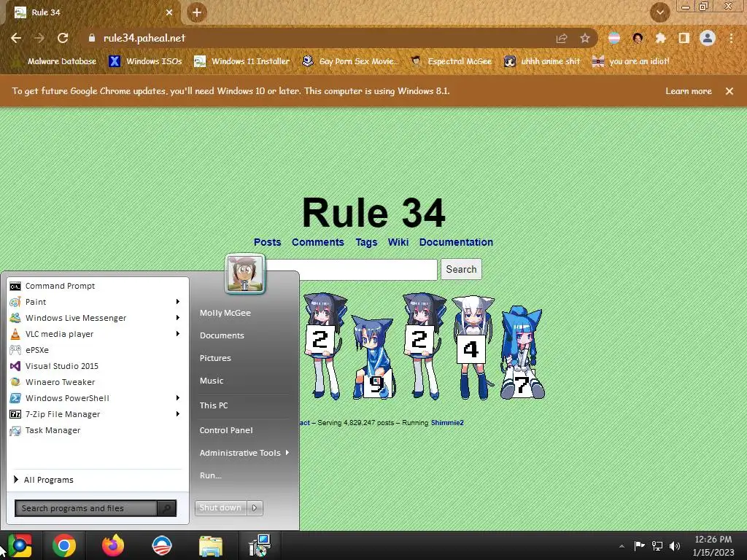
Task: Expand Windows PowerShell jump list arrow
Action: pos(178,398)
